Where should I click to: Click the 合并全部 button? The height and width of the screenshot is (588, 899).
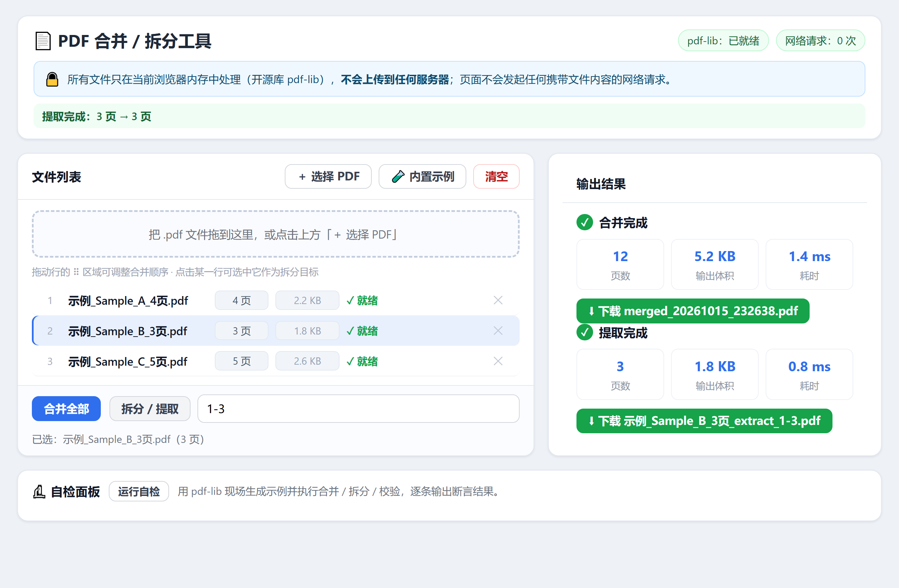pos(66,409)
